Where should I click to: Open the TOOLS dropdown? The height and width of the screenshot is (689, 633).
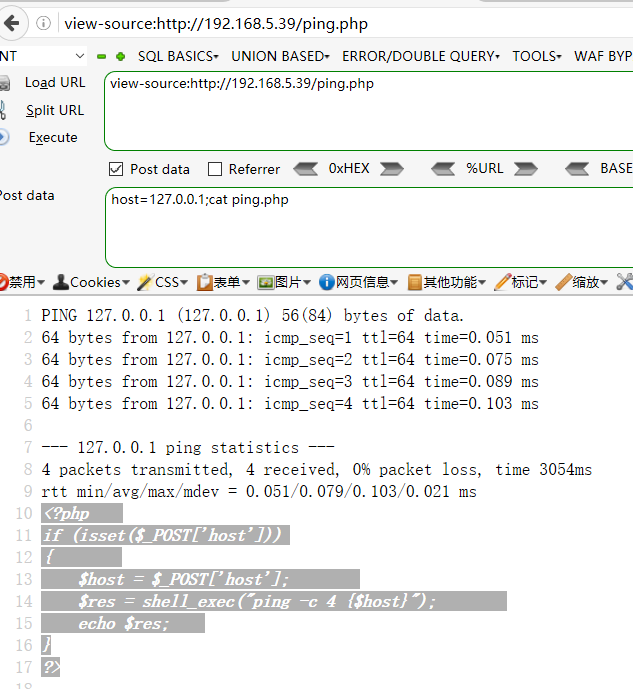click(537, 57)
